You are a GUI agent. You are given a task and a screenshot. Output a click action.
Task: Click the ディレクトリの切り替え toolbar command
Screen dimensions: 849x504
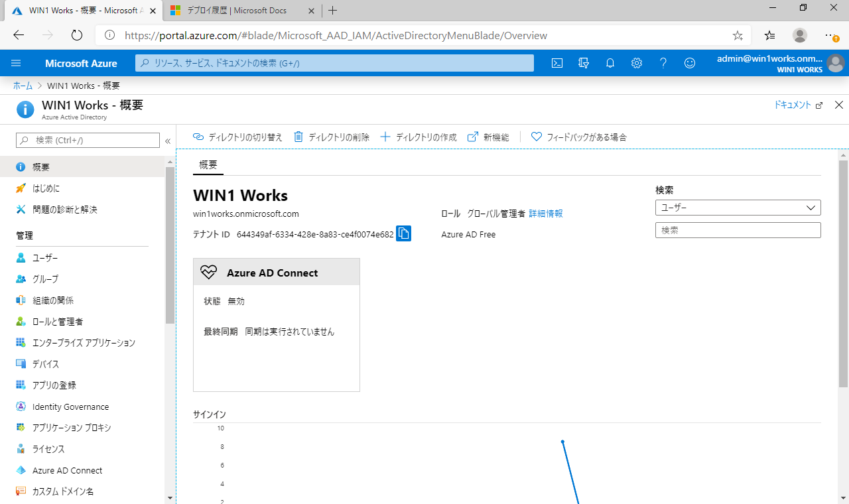click(237, 137)
